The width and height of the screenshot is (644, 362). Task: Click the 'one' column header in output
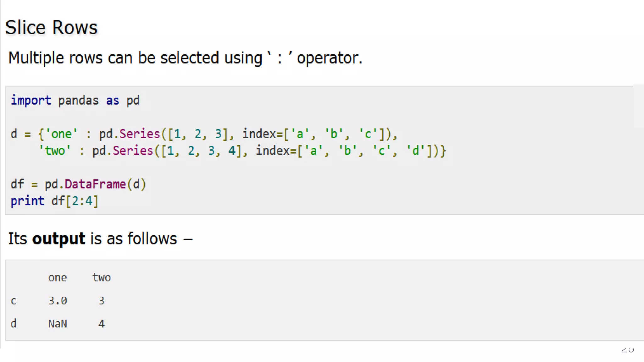(57, 278)
